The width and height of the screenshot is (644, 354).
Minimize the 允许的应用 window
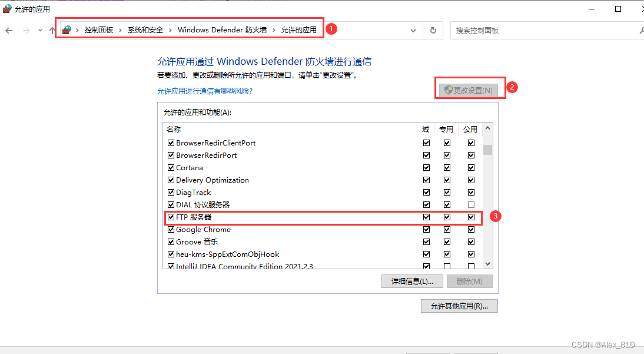(x=592, y=9)
